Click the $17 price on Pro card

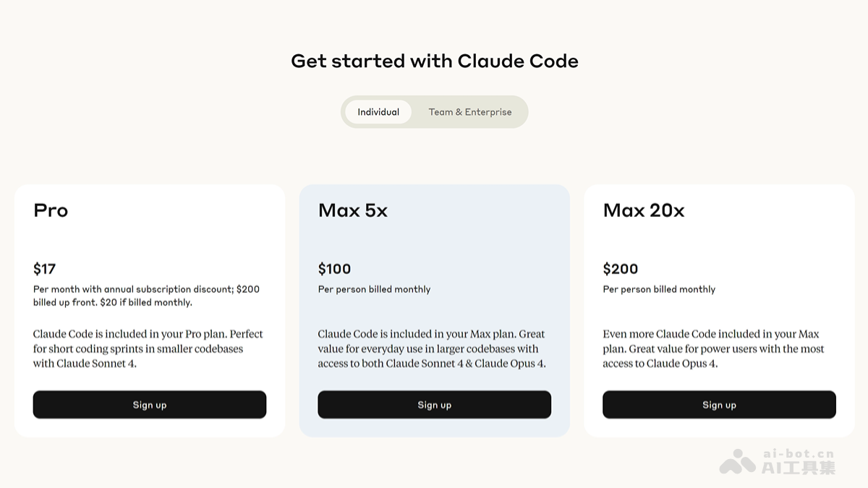click(x=45, y=269)
